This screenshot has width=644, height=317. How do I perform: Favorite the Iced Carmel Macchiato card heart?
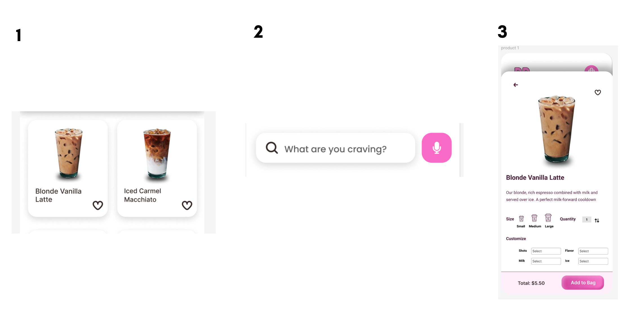pos(187,205)
